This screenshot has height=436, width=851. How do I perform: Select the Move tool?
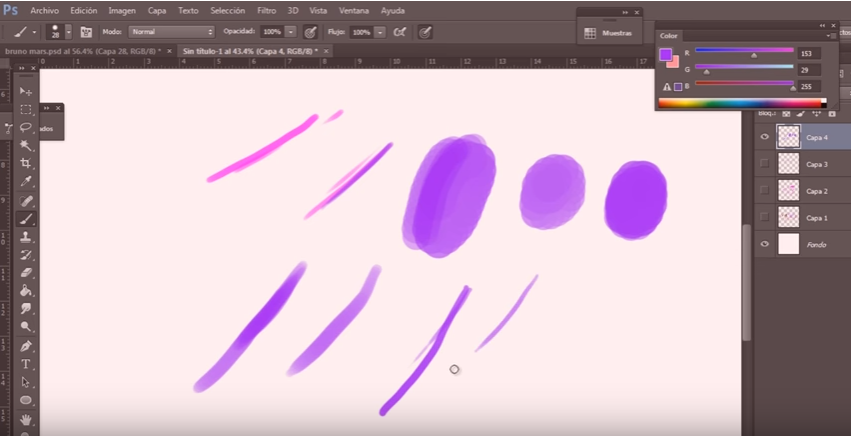[26, 91]
